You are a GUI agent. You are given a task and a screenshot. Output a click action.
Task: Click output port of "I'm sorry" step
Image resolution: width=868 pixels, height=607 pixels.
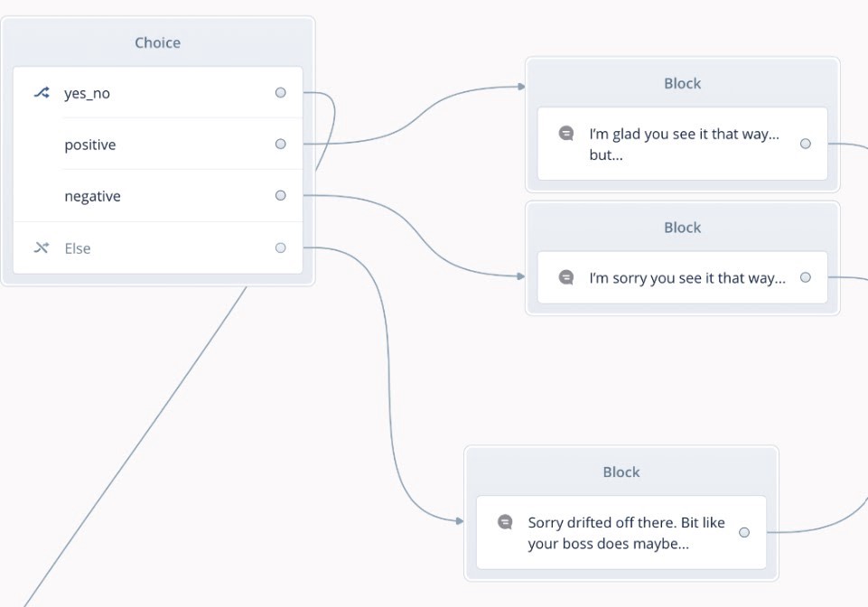(x=806, y=277)
